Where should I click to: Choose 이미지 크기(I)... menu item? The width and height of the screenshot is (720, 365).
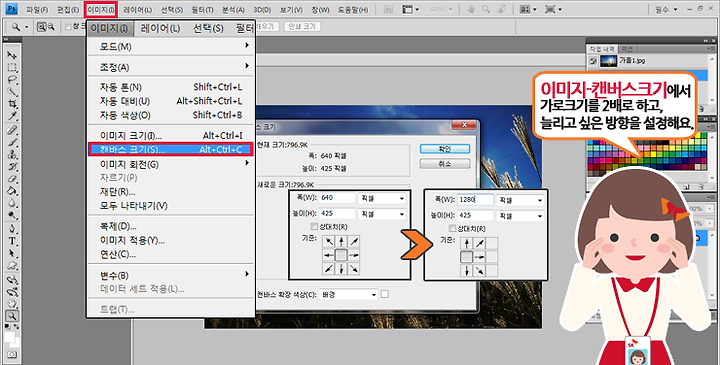(170, 135)
